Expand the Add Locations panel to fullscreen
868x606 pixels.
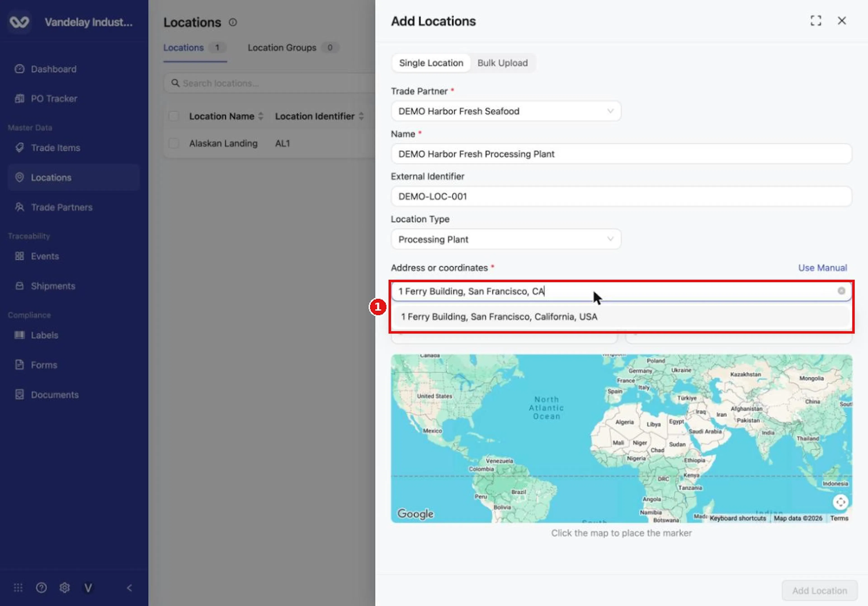[816, 20]
